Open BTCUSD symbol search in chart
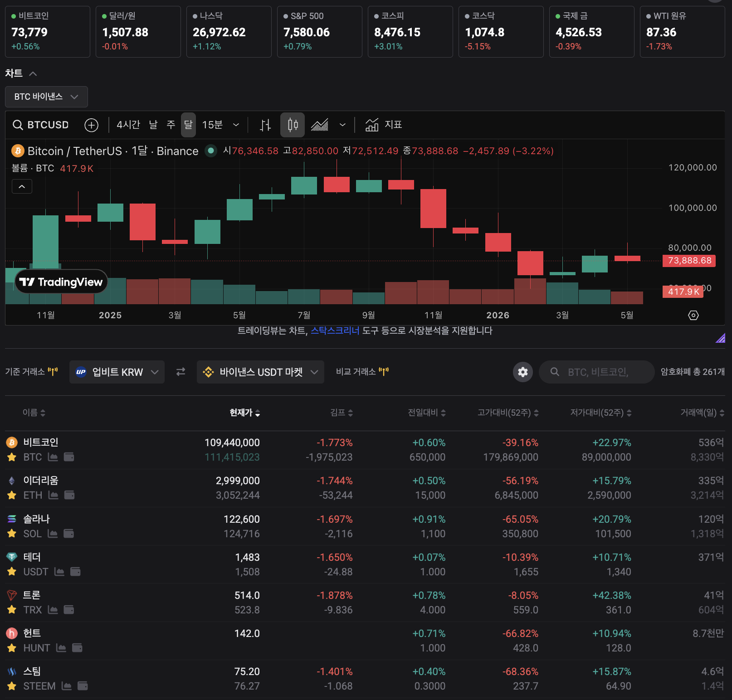 coord(41,125)
